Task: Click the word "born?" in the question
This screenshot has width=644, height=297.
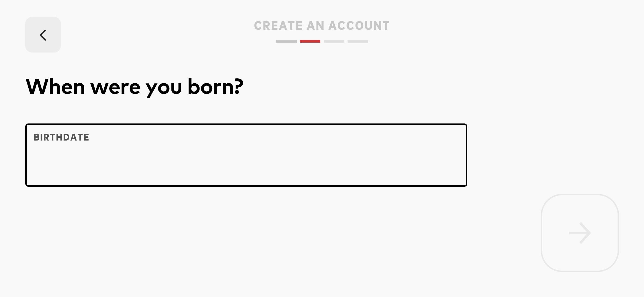Action: pos(215,87)
